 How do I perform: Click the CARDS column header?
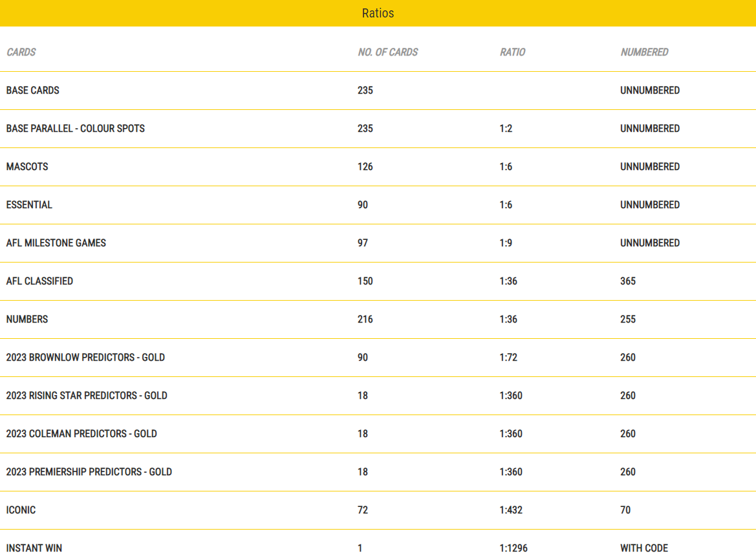click(x=21, y=52)
